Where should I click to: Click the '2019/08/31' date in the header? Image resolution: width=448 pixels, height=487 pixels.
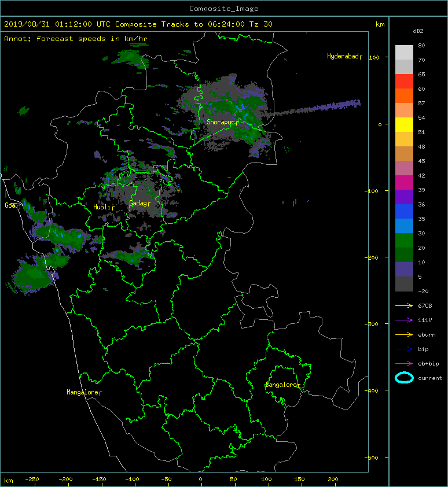coord(27,24)
